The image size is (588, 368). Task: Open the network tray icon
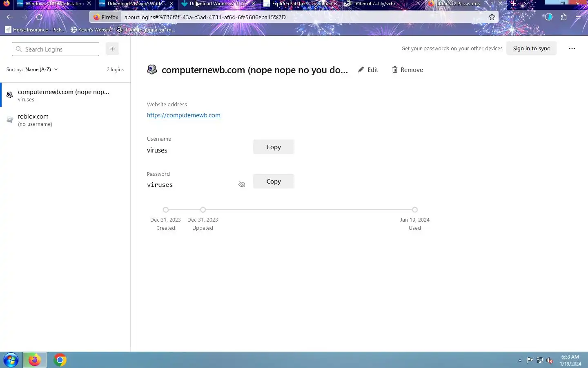(x=540, y=360)
